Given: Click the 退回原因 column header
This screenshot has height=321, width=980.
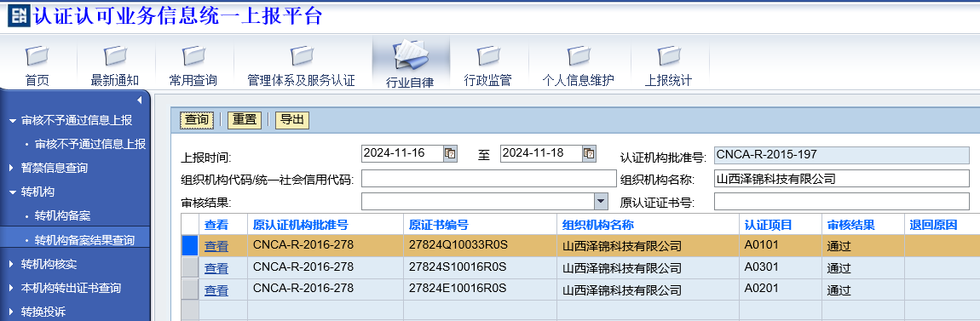Looking at the screenshot, I should tap(933, 225).
